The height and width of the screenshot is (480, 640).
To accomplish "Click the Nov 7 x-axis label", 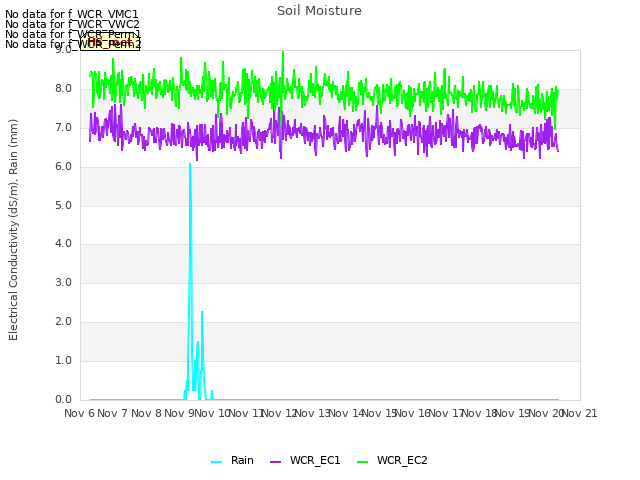I will pos(113,413).
